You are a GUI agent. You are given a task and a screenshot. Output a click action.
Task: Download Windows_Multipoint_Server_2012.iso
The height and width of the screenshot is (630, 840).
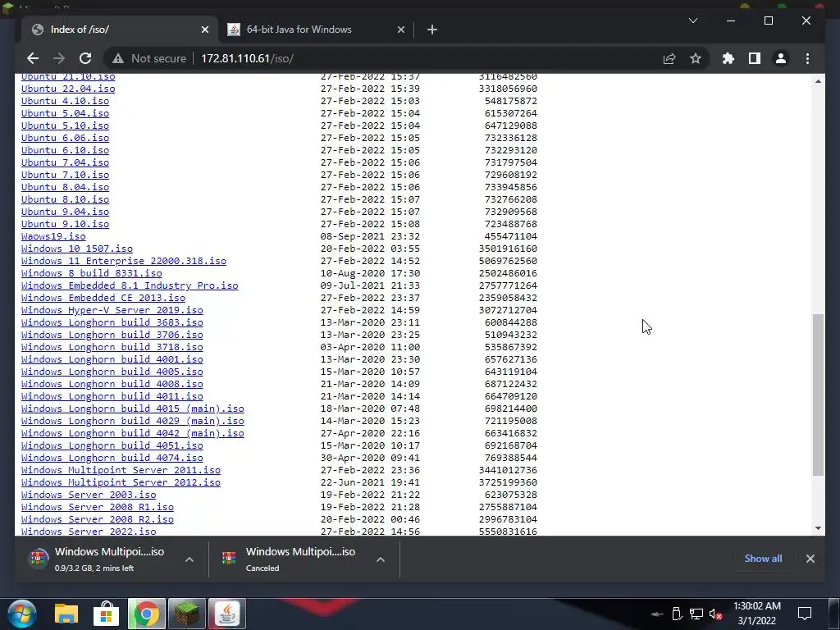[121, 483]
